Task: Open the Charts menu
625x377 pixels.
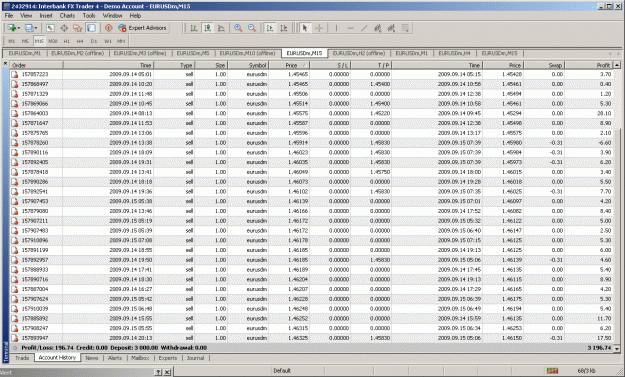Action: (x=67, y=16)
